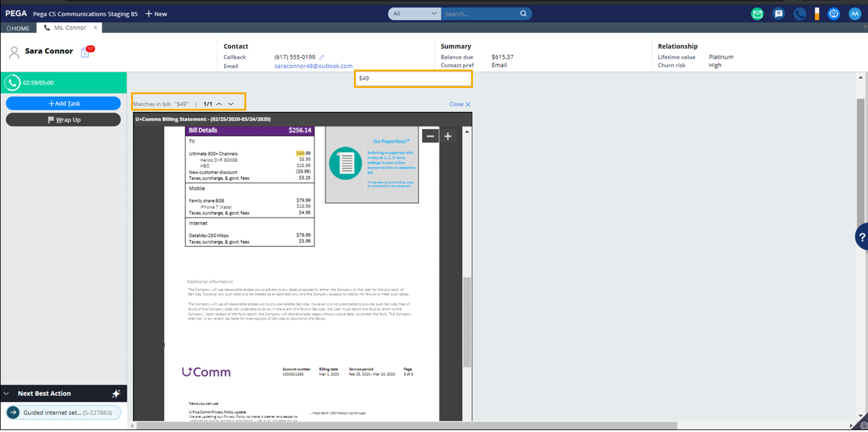This screenshot has height=432, width=868.
Task: Click saraconnor48@outlook.com email link
Action: [x=313, y=66]
